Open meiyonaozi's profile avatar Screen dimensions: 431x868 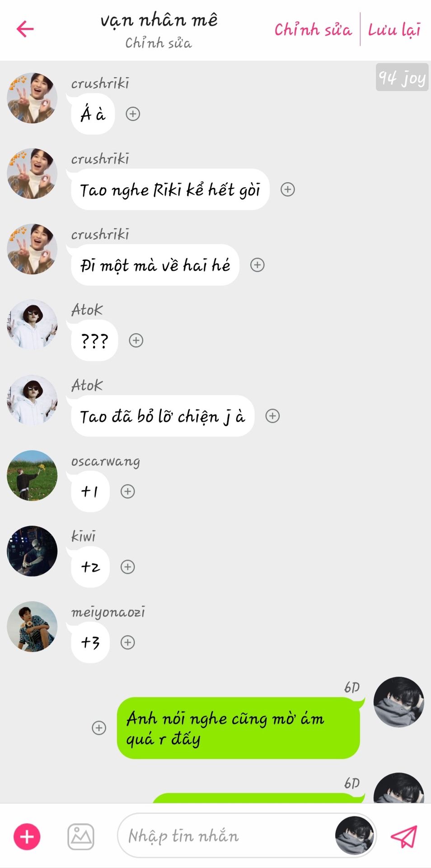tap(32, 627)
